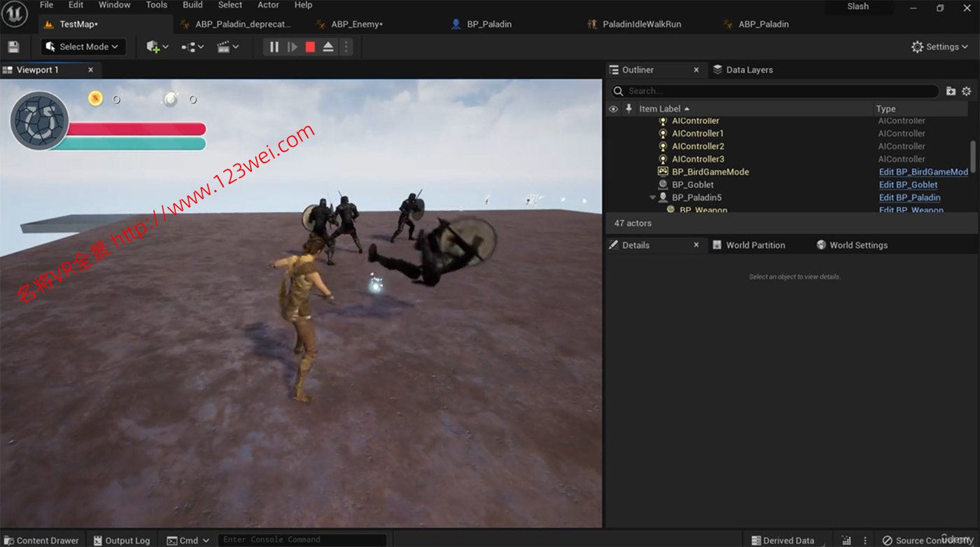Open the Select Mode dropdown
980x547 pixels.
click(83, 47)
